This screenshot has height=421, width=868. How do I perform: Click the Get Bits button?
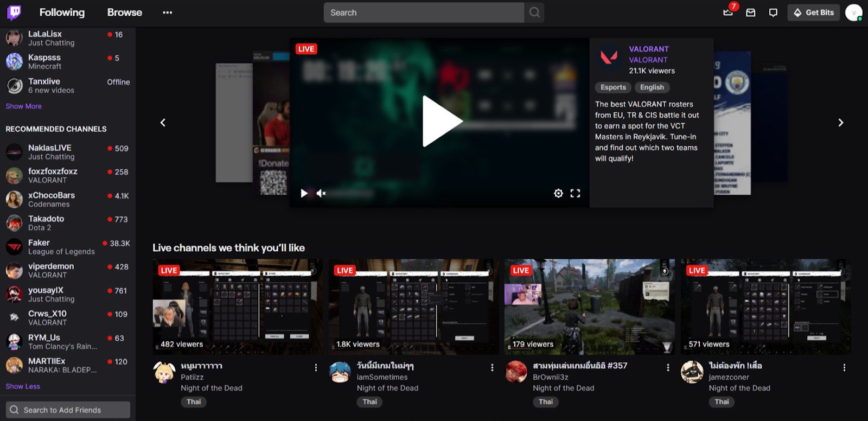pos(814,12)
